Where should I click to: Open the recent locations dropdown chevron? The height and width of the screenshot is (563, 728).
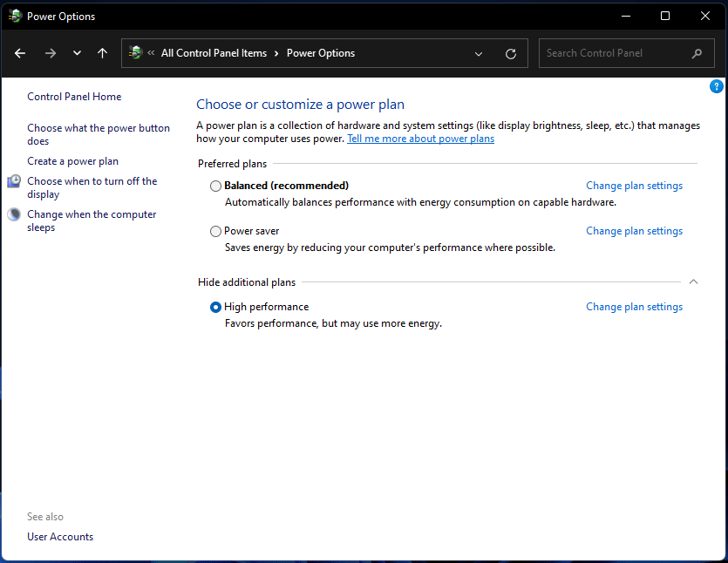coord(77,53)
